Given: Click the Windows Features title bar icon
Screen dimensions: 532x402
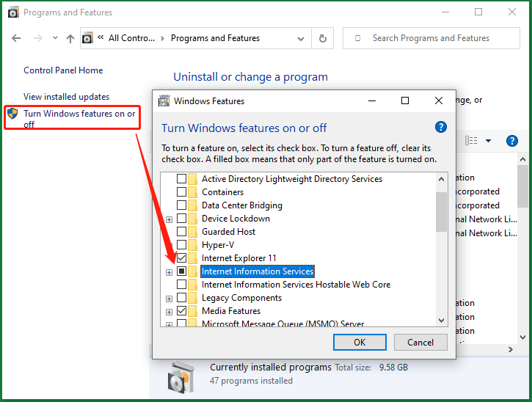Looking at the screenshot, I should point(164,100).
